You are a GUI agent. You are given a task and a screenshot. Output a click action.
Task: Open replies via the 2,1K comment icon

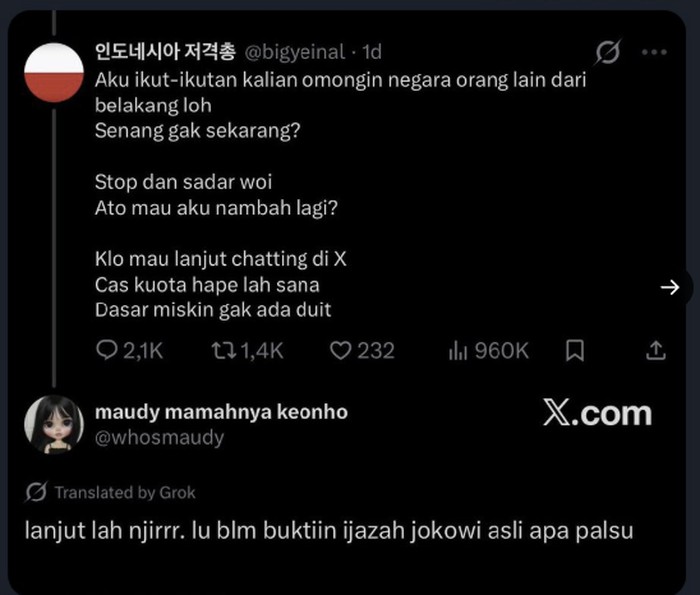107,350
